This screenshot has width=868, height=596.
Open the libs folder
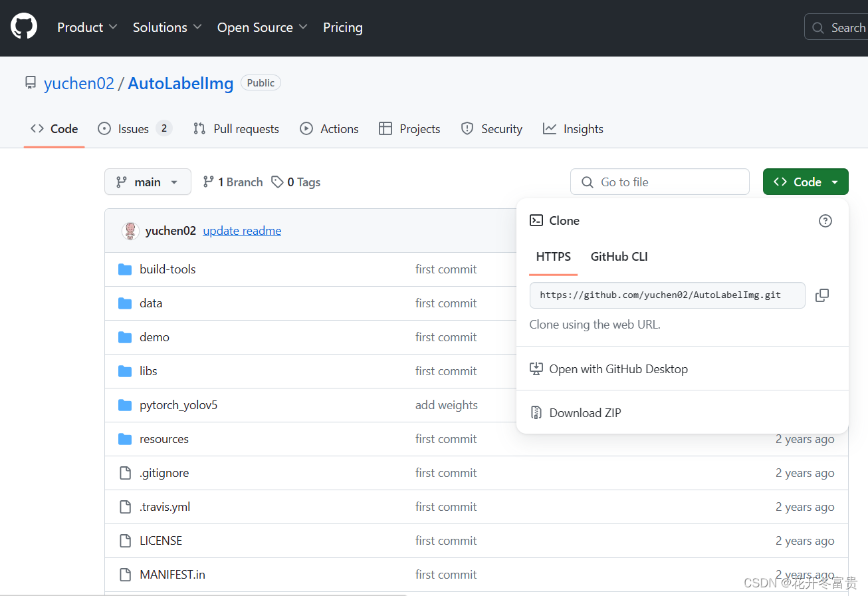(x=148, y=371)
